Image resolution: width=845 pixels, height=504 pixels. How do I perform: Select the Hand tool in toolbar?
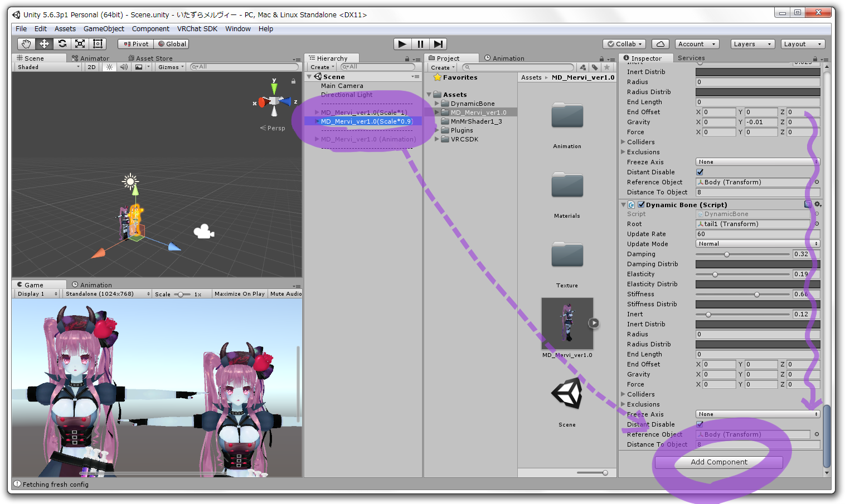pyautogui.click(x=26, y=44)
